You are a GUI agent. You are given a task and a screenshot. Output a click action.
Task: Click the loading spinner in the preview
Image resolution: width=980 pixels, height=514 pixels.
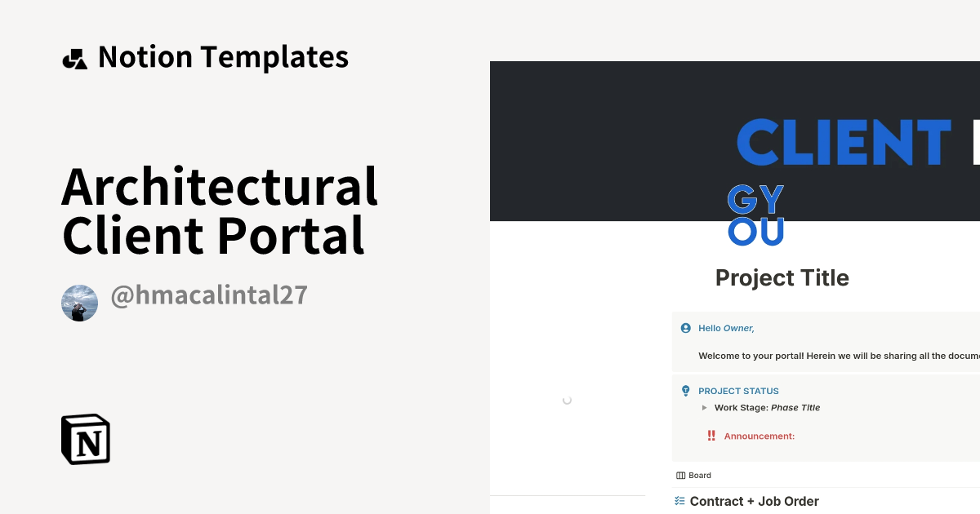pos(567,400)
